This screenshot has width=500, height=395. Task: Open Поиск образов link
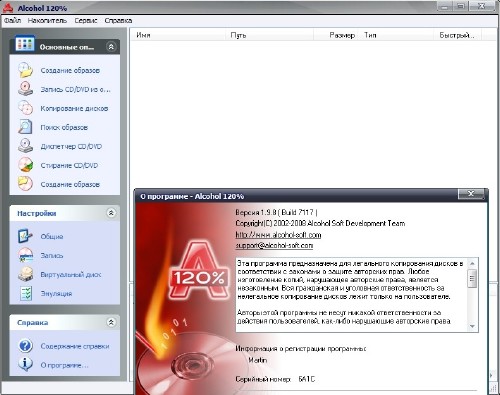pyautogui.click(x=64, y=127)
